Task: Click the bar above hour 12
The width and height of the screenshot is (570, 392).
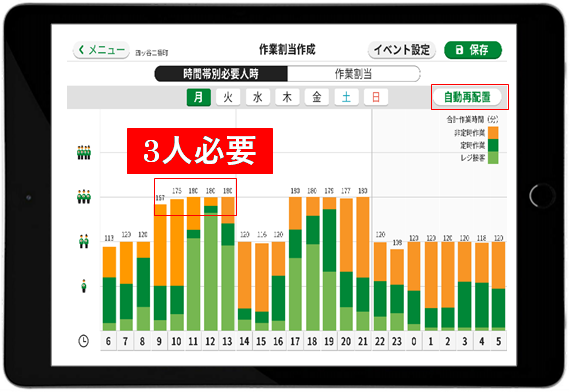Action: pyautogui.click(x=210, y=264)
